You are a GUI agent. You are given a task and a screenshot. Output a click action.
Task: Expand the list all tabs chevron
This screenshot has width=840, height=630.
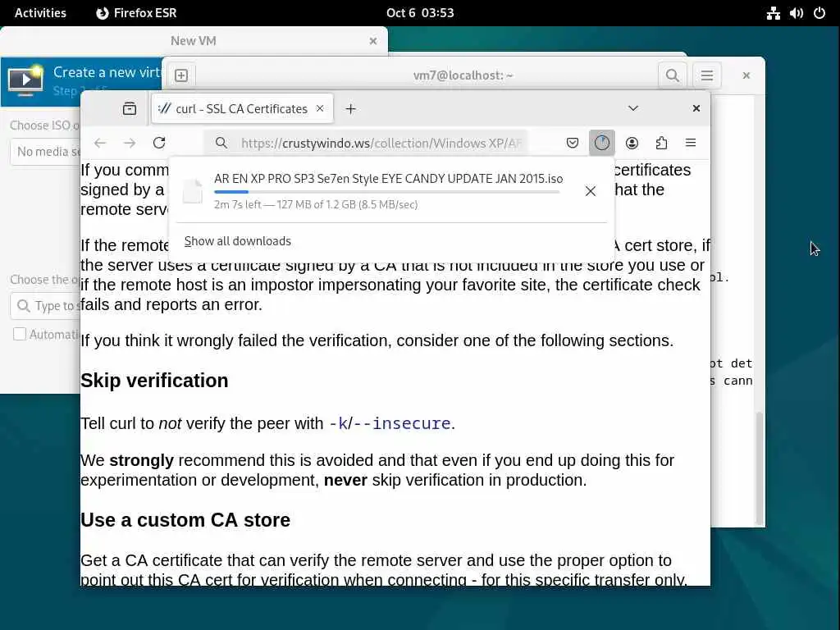click(632, 108)
